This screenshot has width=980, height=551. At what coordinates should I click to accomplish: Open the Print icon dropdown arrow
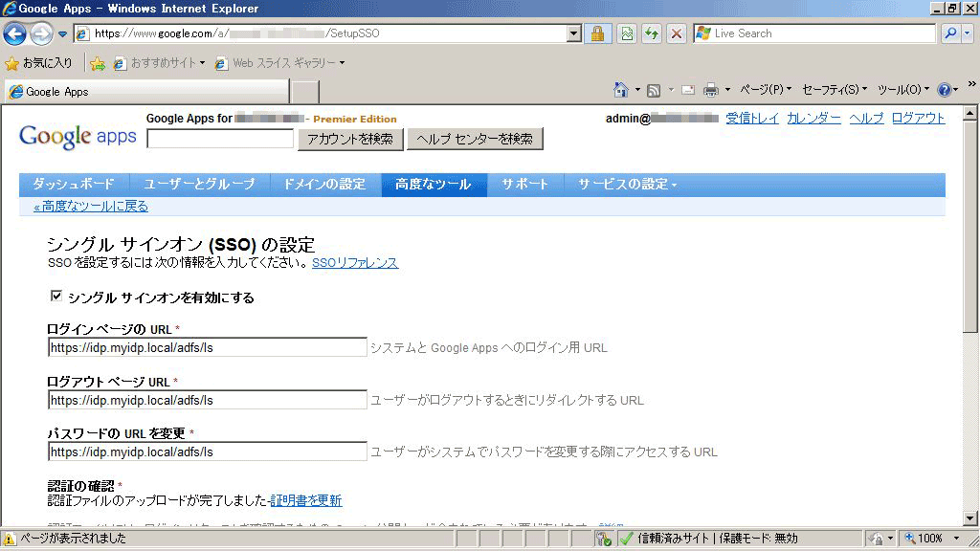click(727, 91)
